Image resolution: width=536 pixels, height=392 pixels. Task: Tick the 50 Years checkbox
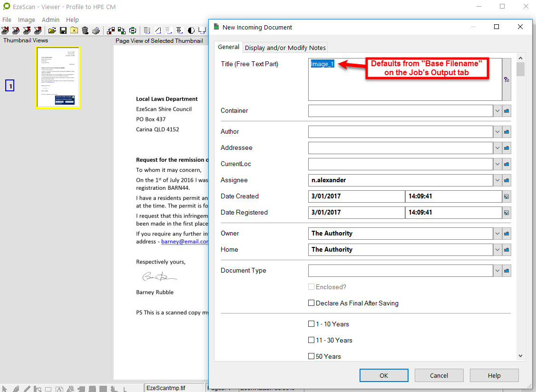312,356
